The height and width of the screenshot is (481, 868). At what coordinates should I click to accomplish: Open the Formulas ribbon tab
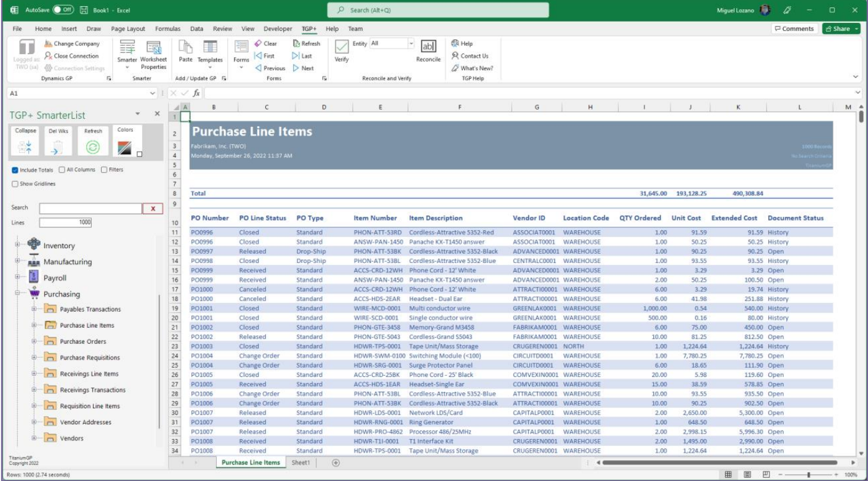click(168, 29)
